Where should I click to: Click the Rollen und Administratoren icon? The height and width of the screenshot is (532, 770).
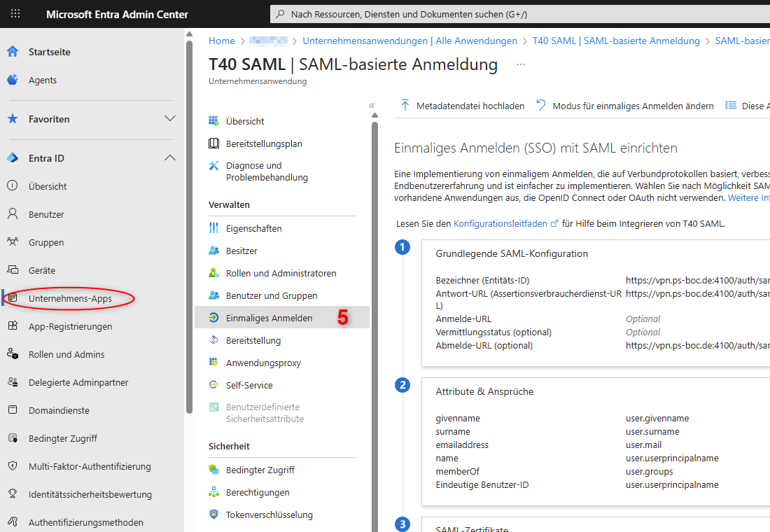click(x=213, y=272)
